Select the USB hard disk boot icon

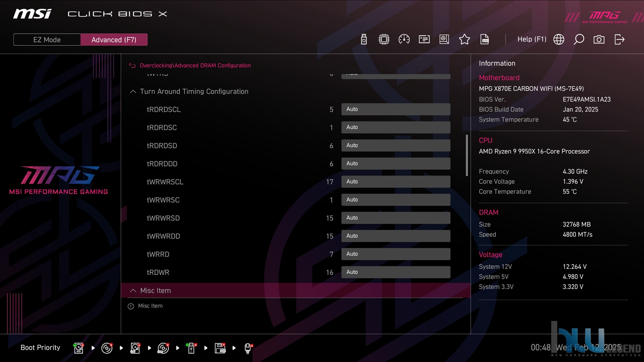point(135,348)
